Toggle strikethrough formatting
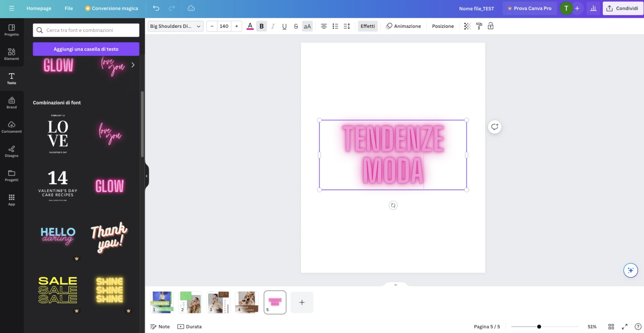Screen dimensions: 644x333 (x=296, y=26)
